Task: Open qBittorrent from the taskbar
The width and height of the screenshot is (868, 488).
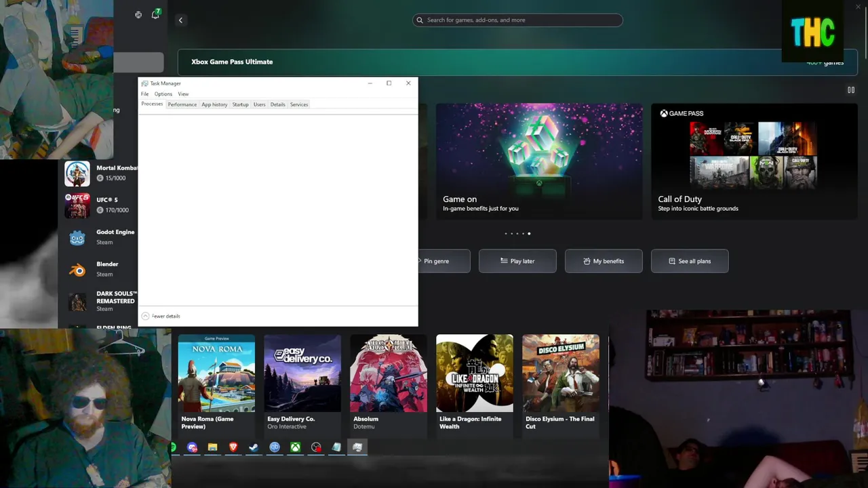Action: (275, 447)
